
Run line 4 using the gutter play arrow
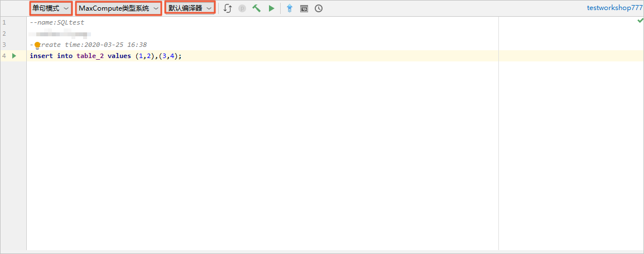(x=15, y=56)
